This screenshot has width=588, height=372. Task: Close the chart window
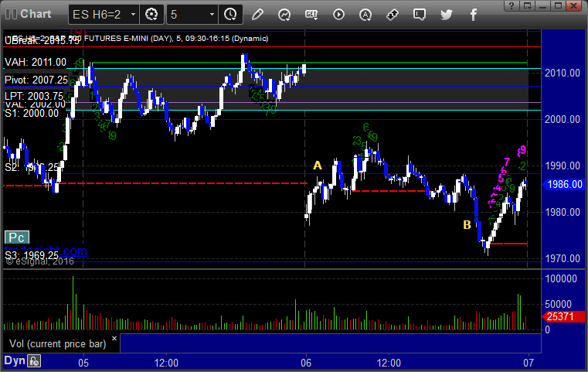[x=574, y=5]
